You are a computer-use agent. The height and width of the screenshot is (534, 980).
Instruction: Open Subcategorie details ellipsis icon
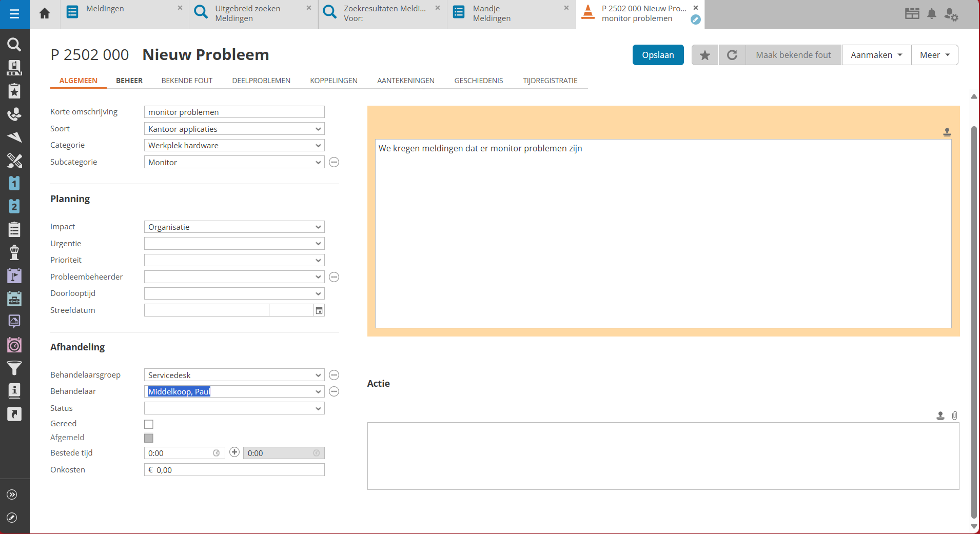334,163
